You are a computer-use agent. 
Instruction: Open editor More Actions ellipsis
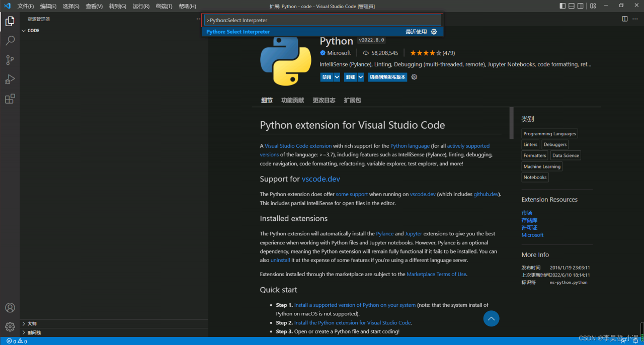(x=636, y=19)
